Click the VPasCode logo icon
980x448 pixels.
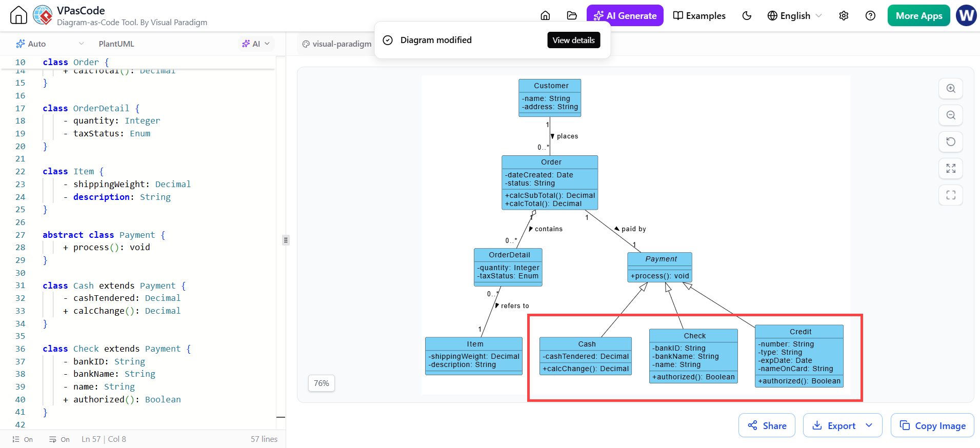[x=43, y=15]
